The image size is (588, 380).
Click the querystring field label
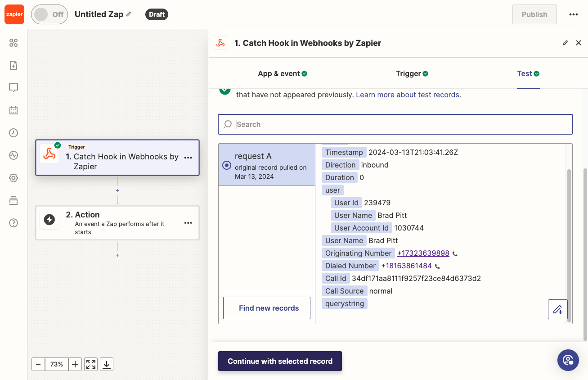(345, 303)
